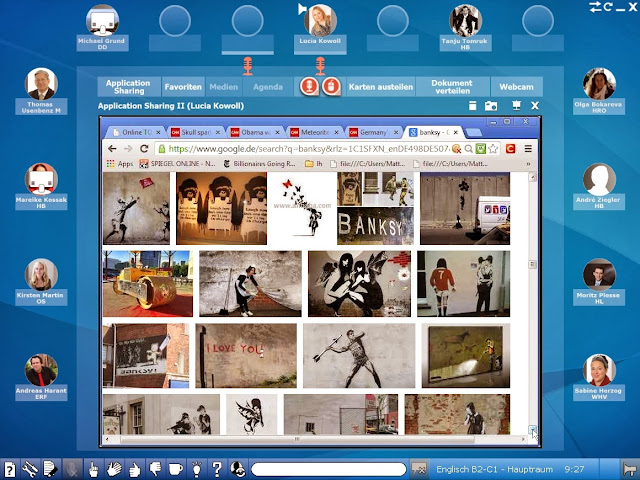Select participant Thomas Usenbenz avatar
The width and height of the screenshot is (640, 480).
tap(41, 84)
